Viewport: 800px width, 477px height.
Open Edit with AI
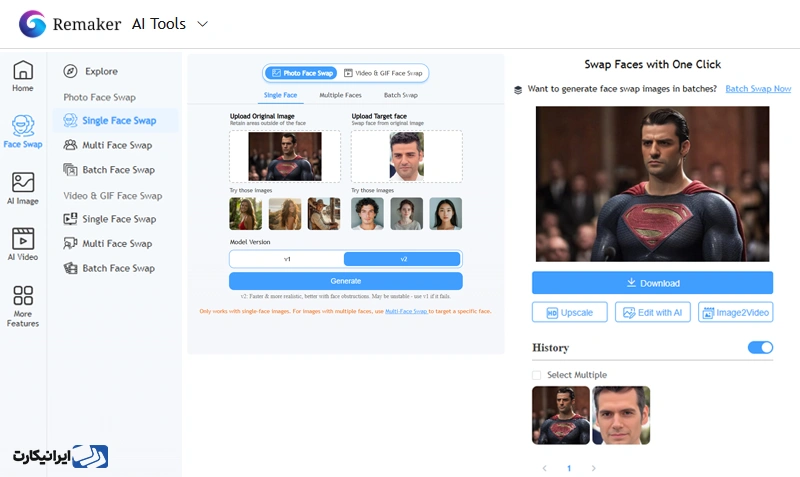653,312
